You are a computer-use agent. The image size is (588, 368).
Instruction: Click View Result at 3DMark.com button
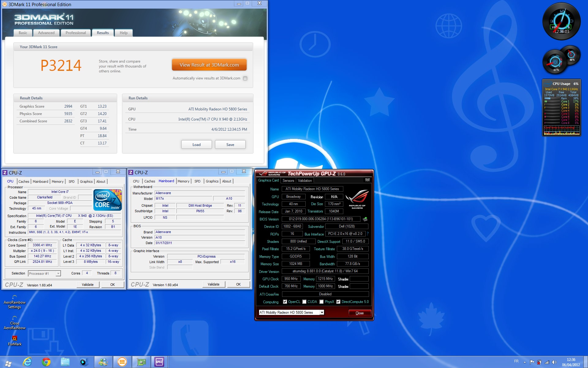tap(209, 65)
